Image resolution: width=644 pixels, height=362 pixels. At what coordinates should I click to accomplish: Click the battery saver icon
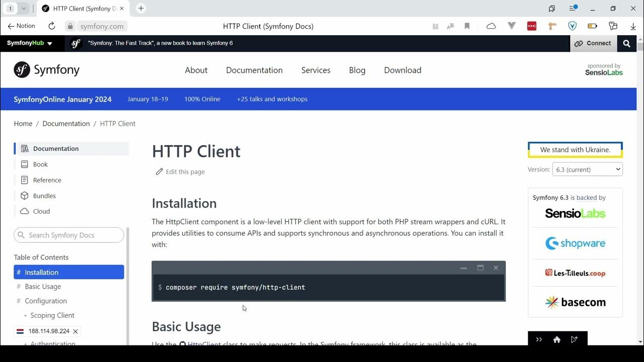[x=592, y=26]
